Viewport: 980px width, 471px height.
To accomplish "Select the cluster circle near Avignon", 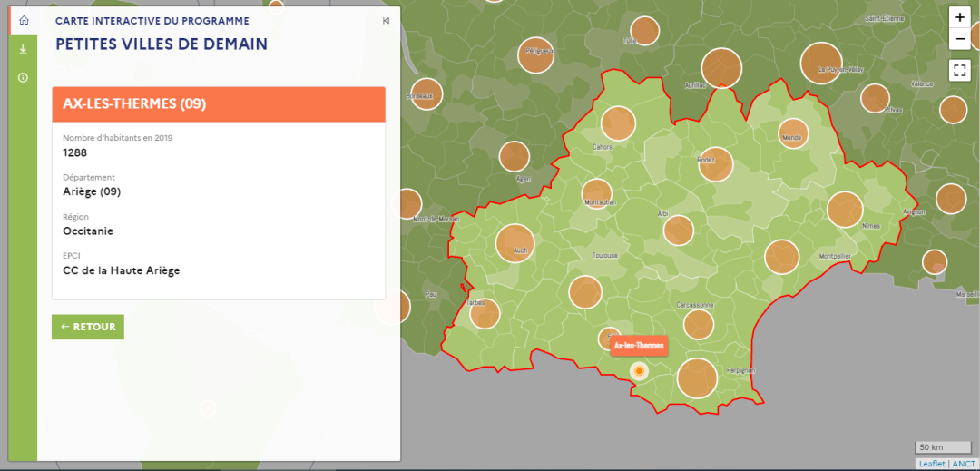I will 951,199.
